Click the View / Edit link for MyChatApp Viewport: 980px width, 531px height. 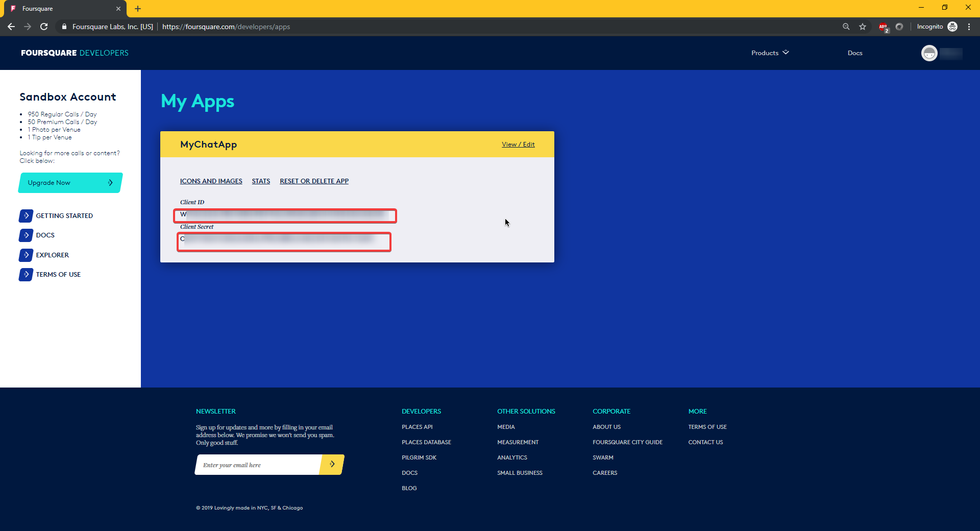coord(518,144)
